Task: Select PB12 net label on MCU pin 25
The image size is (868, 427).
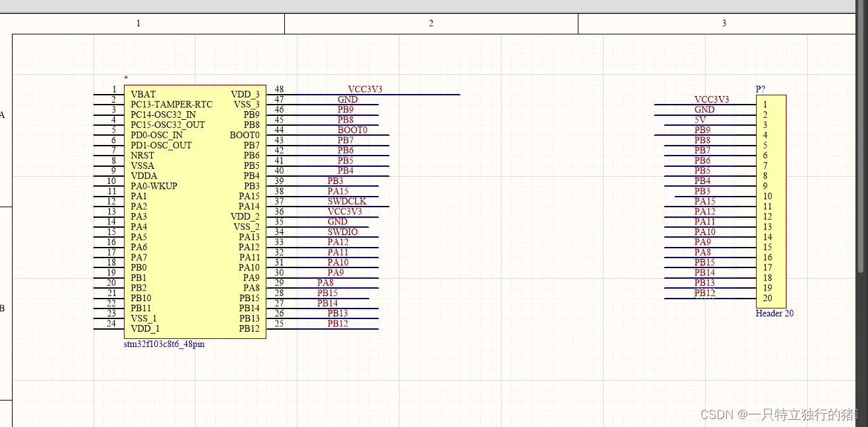Action: pyautogui.click(x=338, y=324)
